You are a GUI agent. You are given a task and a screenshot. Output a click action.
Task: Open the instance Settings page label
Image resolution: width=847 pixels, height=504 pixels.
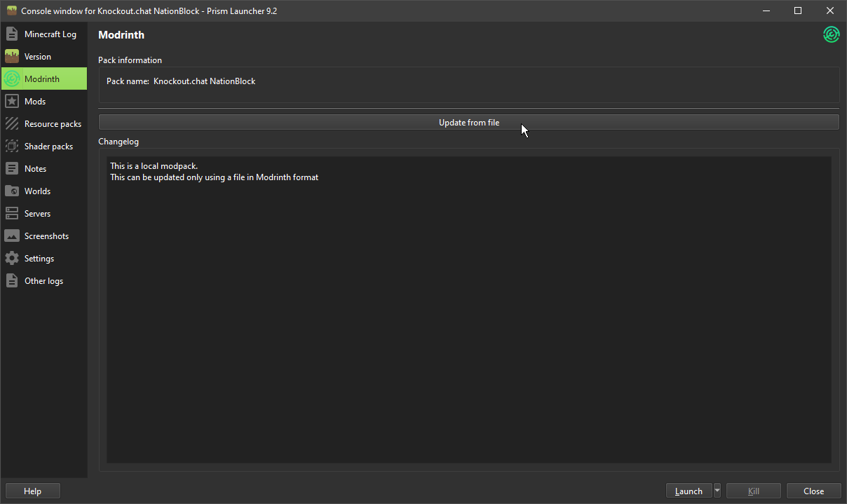[x=39, y=258]
